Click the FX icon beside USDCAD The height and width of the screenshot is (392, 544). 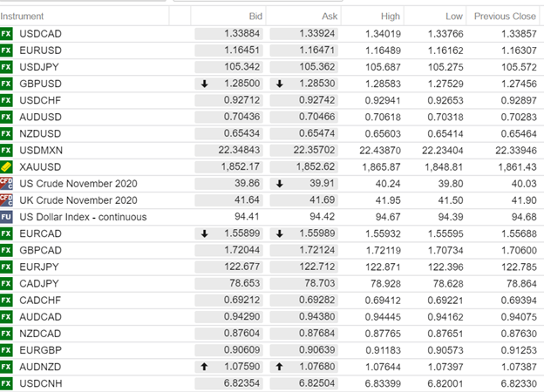(7, 34)
